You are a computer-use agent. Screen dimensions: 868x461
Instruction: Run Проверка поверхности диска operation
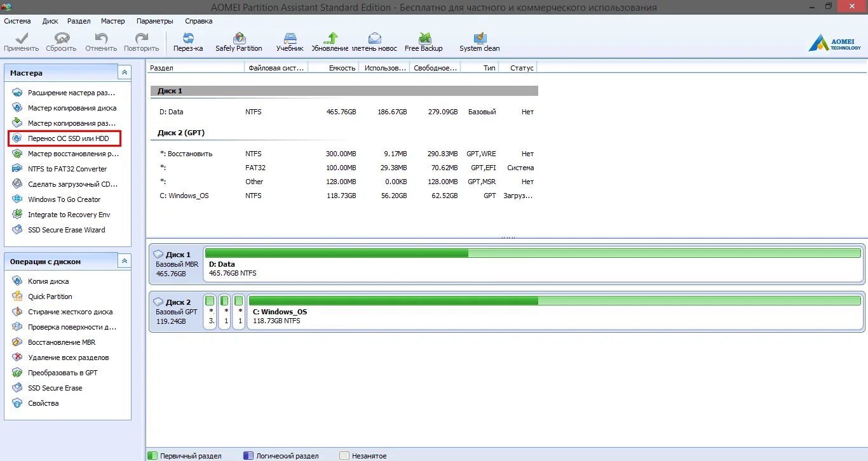click(64, 327)
